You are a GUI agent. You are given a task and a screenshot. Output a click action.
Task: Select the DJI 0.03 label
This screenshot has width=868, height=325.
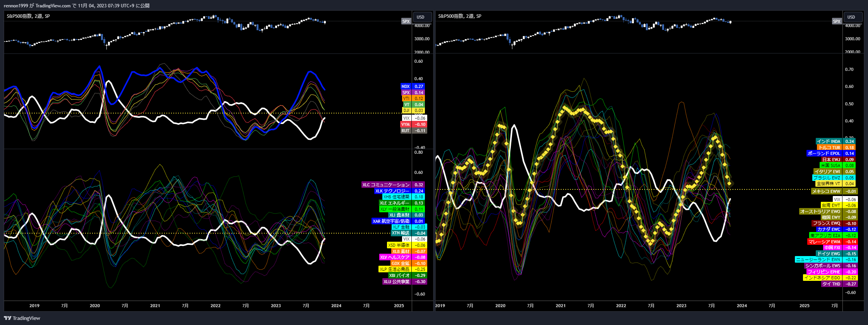413,110
